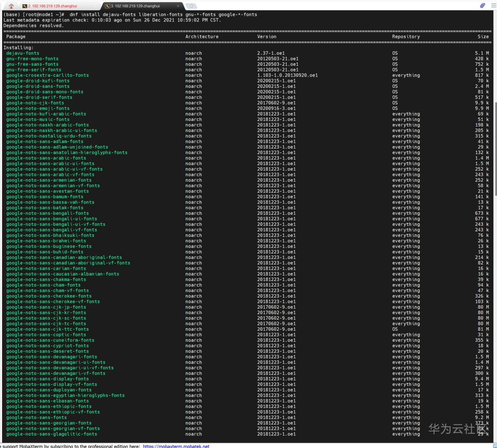Click google-noto-sans-cjk-jp-fonts package name
The height and width of the screenshot is (448, 497).
coord(46,307)
